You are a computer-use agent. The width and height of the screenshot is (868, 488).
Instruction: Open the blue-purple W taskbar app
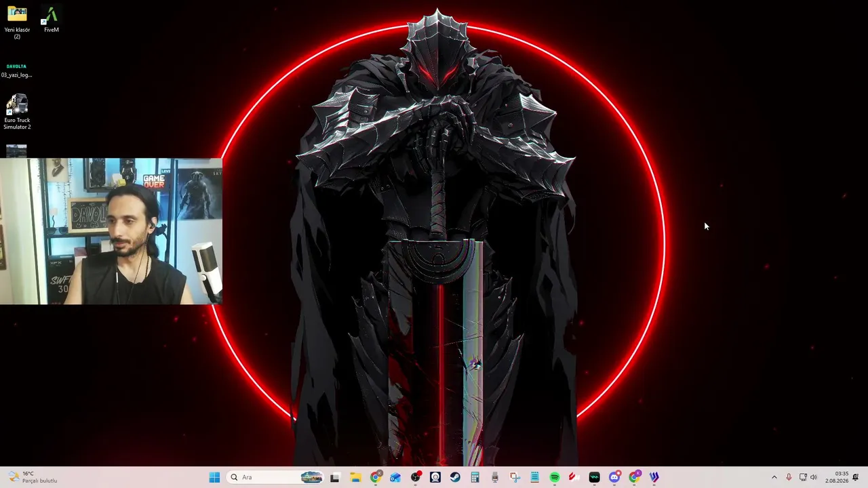point(654,477)
